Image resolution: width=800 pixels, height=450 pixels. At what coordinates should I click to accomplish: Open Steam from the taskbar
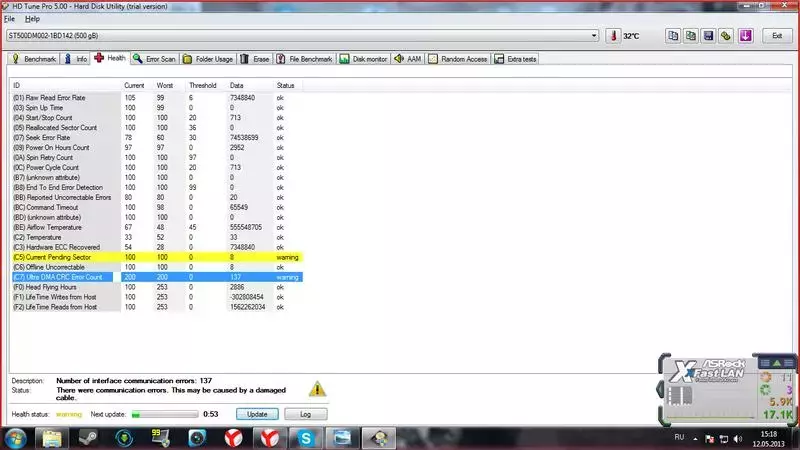88,438
